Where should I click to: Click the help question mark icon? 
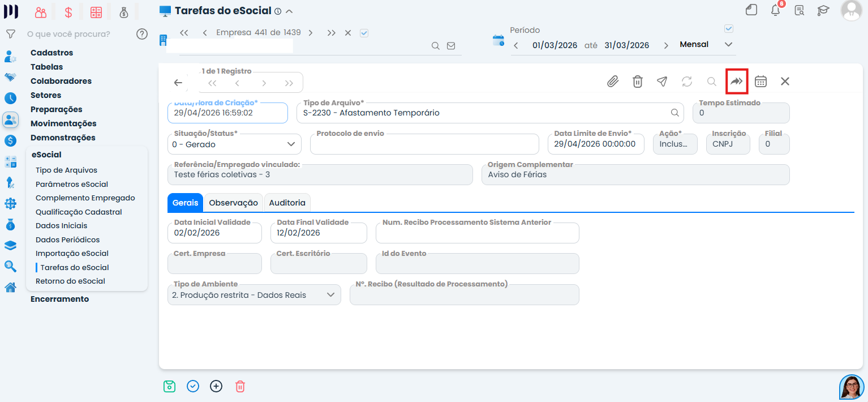click(x=142, y=34)
